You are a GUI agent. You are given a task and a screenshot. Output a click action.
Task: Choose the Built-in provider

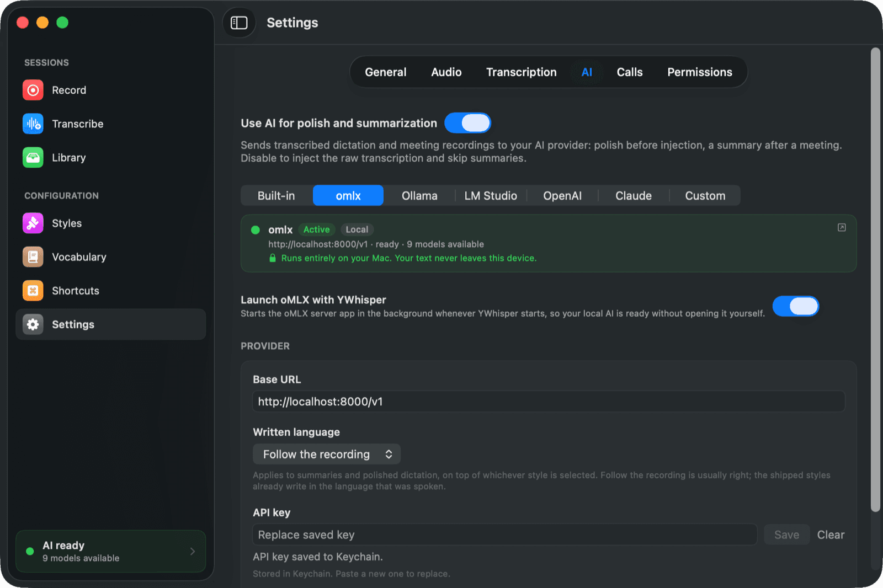276,196
